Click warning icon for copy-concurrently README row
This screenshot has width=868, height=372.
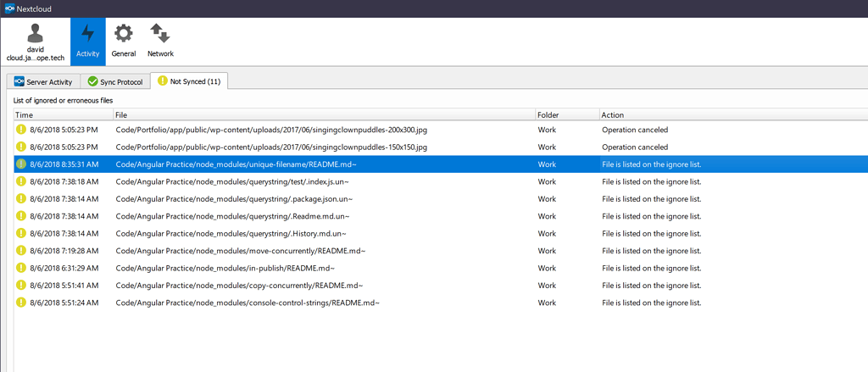tap(21, 285)
